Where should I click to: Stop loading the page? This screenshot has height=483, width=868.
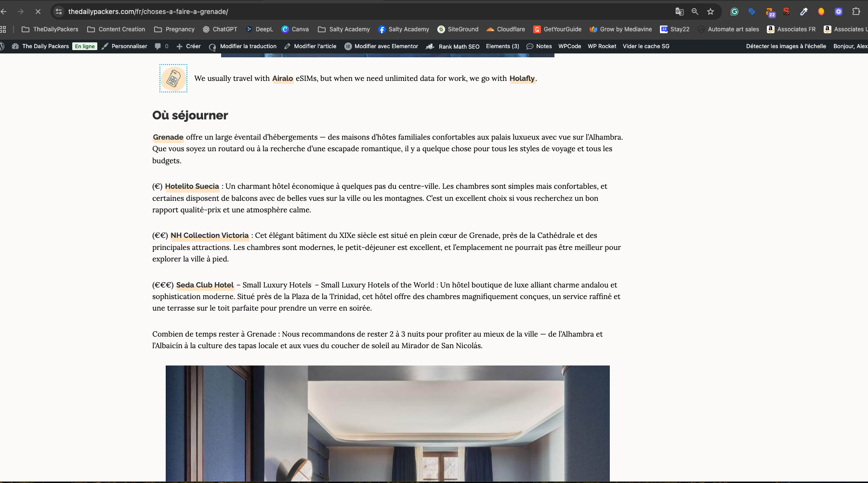pyautogui.click(x=38, y=12)
